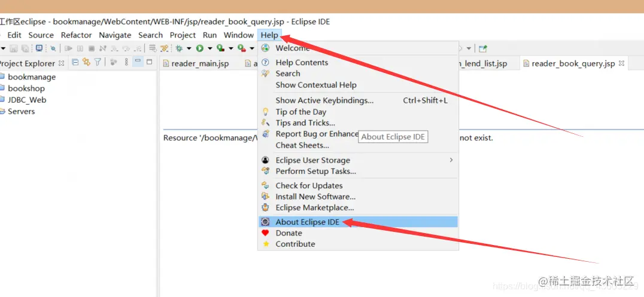Toggle Link with Editor in Project Explorer

(86, 62)
